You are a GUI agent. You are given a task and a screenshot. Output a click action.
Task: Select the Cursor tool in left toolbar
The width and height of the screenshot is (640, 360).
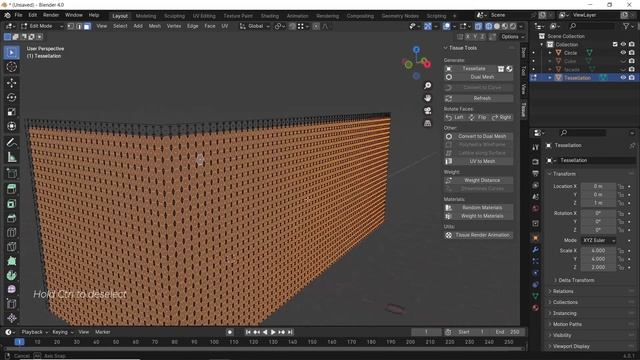coord(11,67)
